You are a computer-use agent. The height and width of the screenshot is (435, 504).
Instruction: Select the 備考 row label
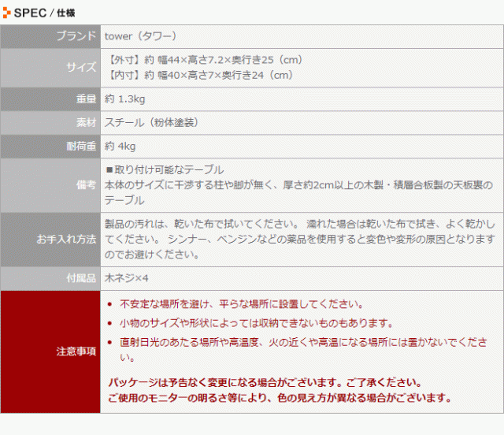point(86,185)
